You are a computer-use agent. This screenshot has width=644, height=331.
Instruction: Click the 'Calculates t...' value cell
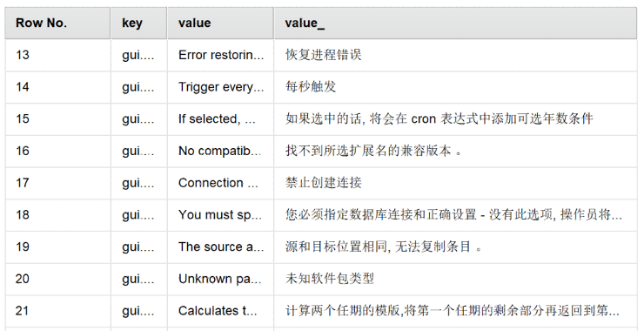click(x=220, y=311)
